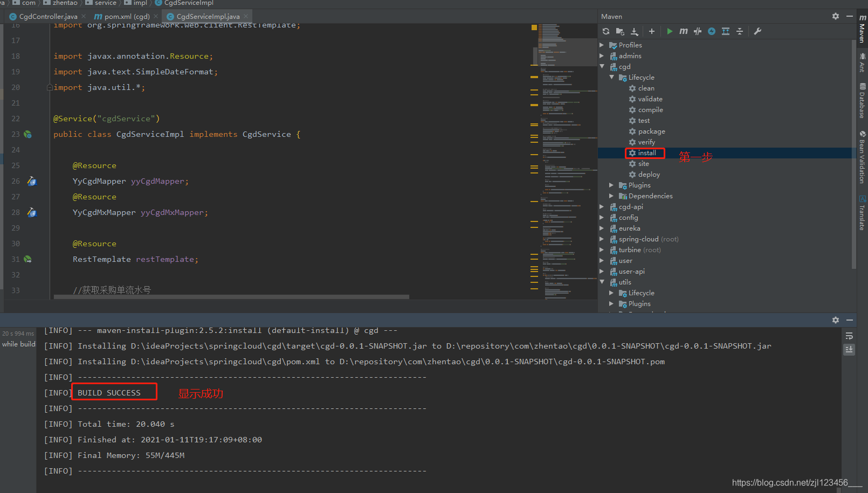Toggle soft-wrap in console output

[849, 336]
